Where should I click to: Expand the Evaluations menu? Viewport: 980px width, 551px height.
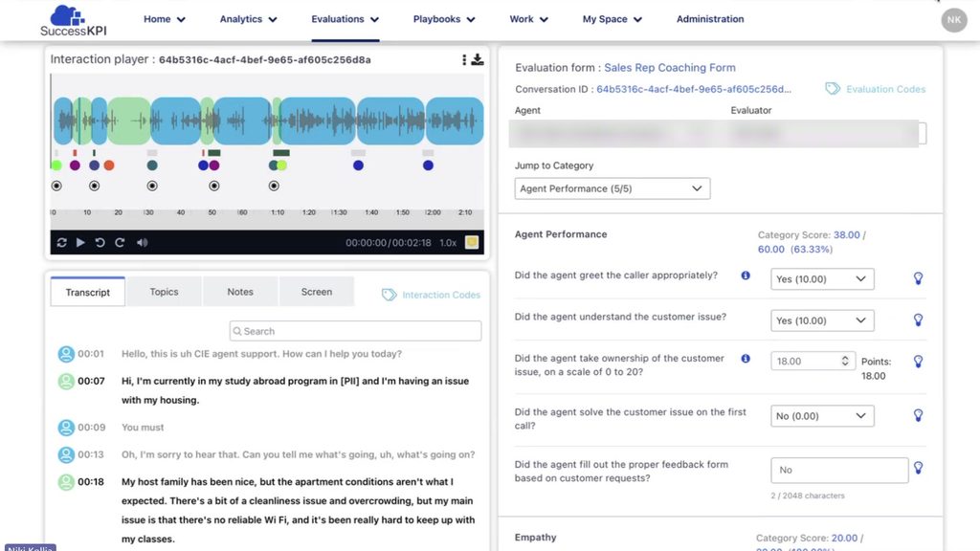coord(345,19)
